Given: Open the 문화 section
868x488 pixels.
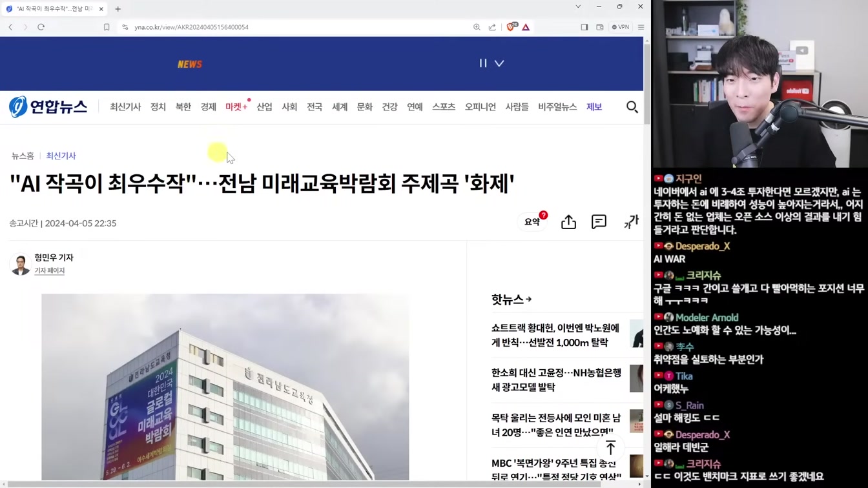Looking at the screenshot, I should pos(365,107).
